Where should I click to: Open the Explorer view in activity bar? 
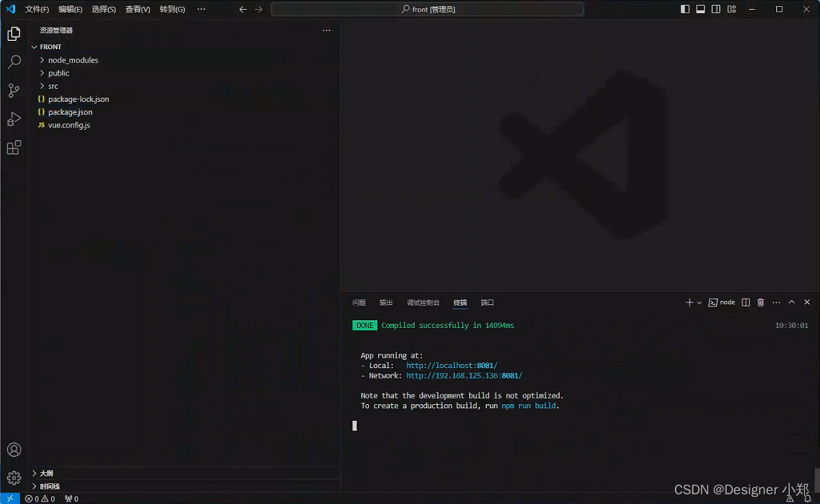pos(14,34)
